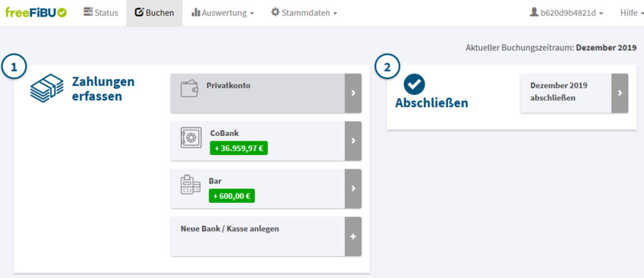Click the money stack Zahlungen icon

47,88
